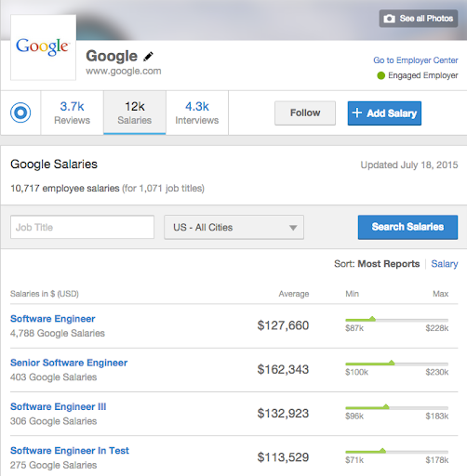
Task: Click the pencil edit icon beside Google
Action: coord(148,57)
